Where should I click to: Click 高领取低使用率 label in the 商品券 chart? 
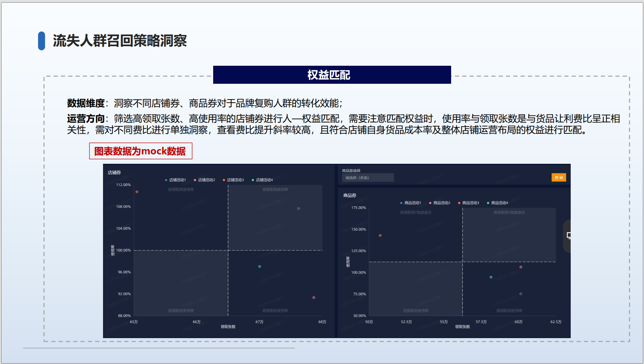click(x=509, y=311)
